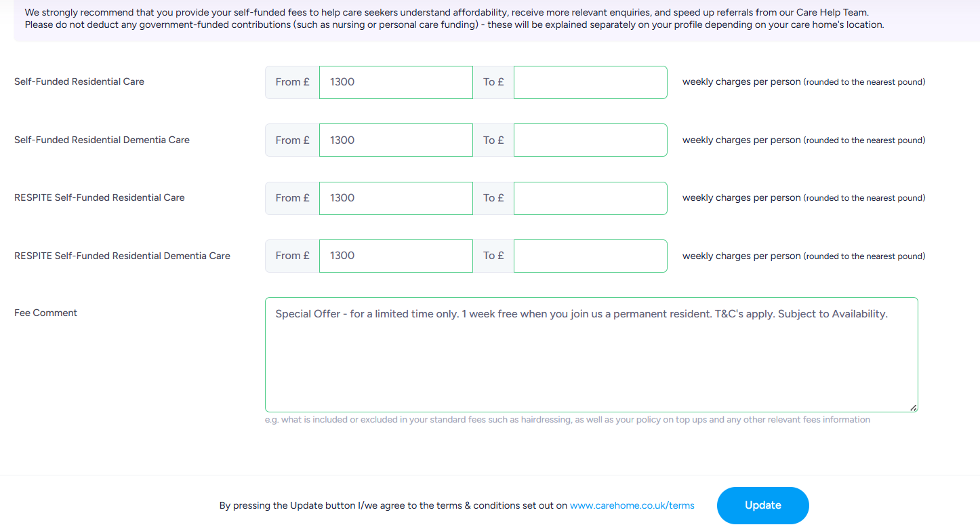Select RESPITE Self-Funded Residential Care To £ field
The image size is (980, 527).
(x=590, y=198)
